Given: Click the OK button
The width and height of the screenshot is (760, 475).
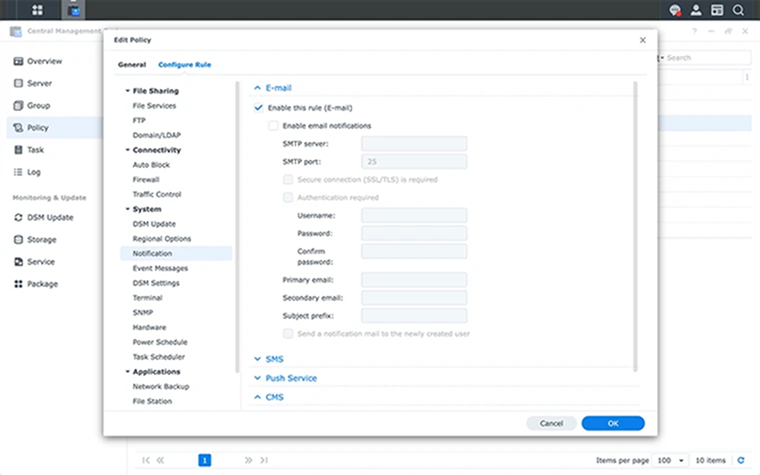Looking at the screenshot, I should (612, 423).
